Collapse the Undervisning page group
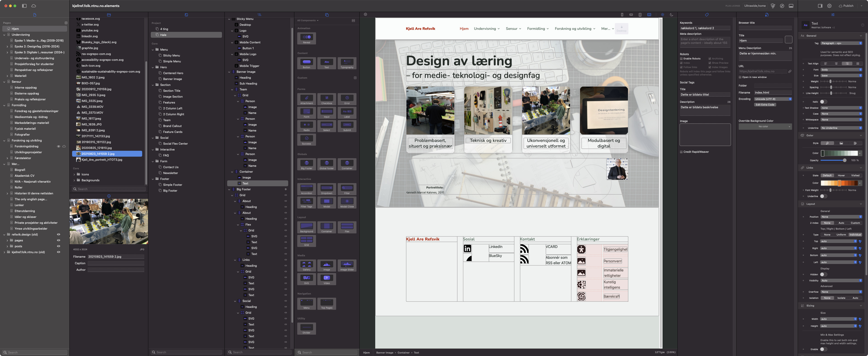Image resolution: width=868 pixels, height=356 pixels. pos(4,35)
